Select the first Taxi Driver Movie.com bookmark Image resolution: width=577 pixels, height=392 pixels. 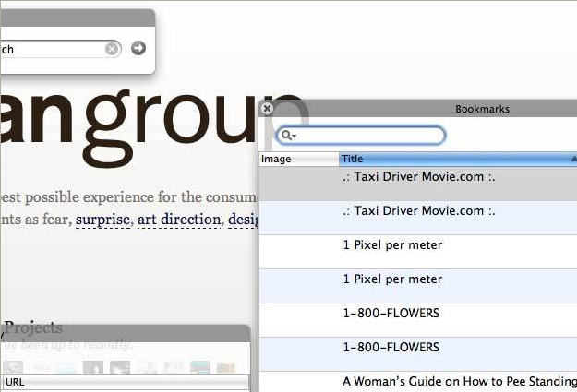coord(418,184)
